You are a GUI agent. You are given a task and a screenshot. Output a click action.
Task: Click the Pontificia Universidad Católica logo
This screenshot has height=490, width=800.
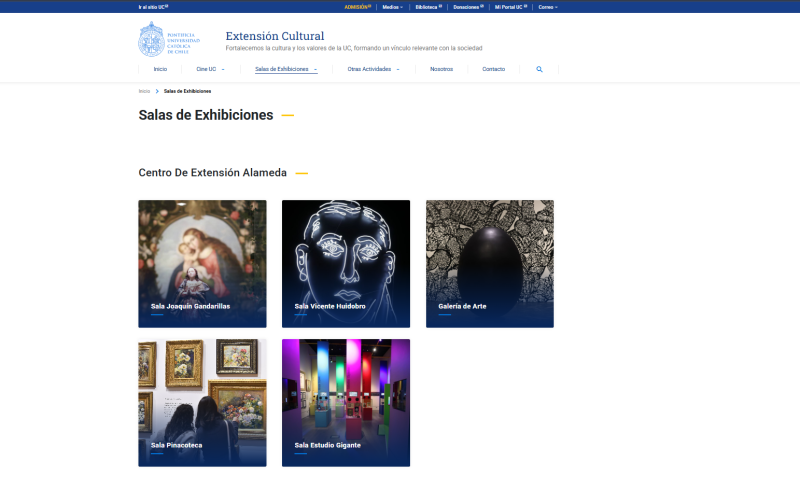click(169, 39)
